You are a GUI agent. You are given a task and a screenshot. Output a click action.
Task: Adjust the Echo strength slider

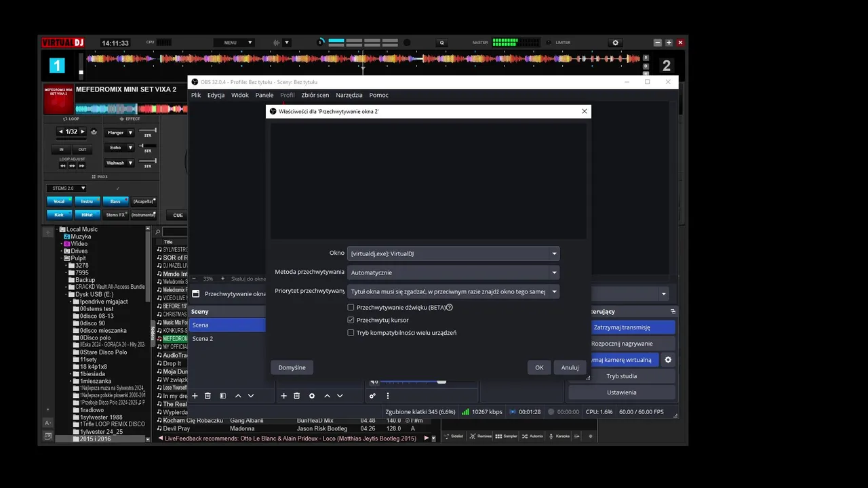[x=148, y=146]
